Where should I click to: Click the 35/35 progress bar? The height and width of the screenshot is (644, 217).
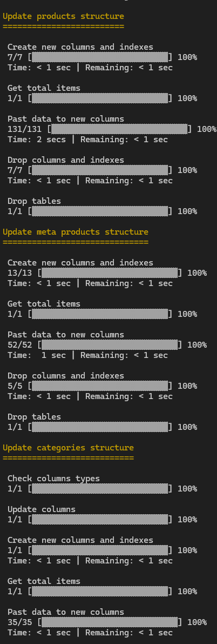point(110,622)
